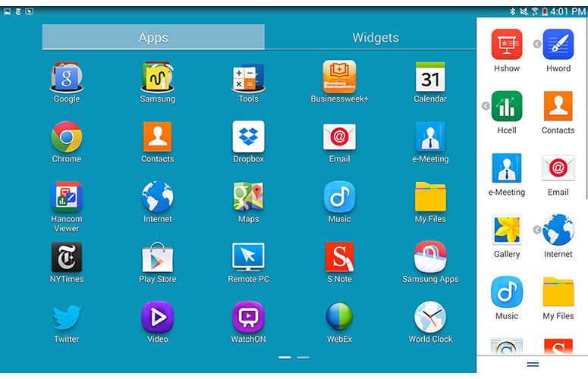Launch Samsung Apps store
The height and width of the screenshot is (379, 588).
(x=430, y=257)
